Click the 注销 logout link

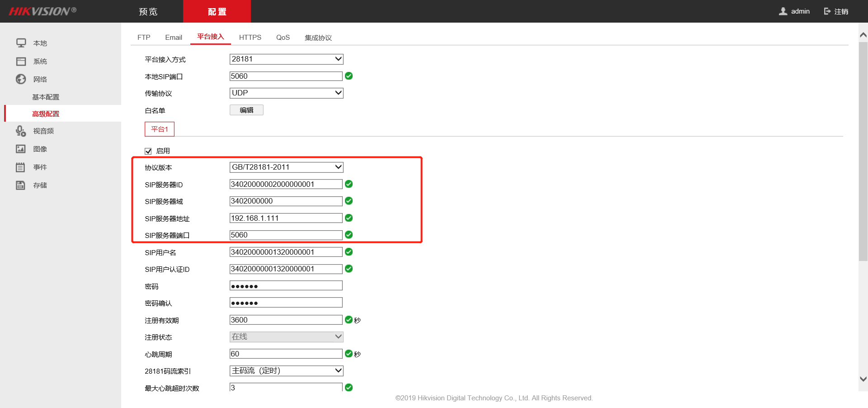(x=841, y=11)
